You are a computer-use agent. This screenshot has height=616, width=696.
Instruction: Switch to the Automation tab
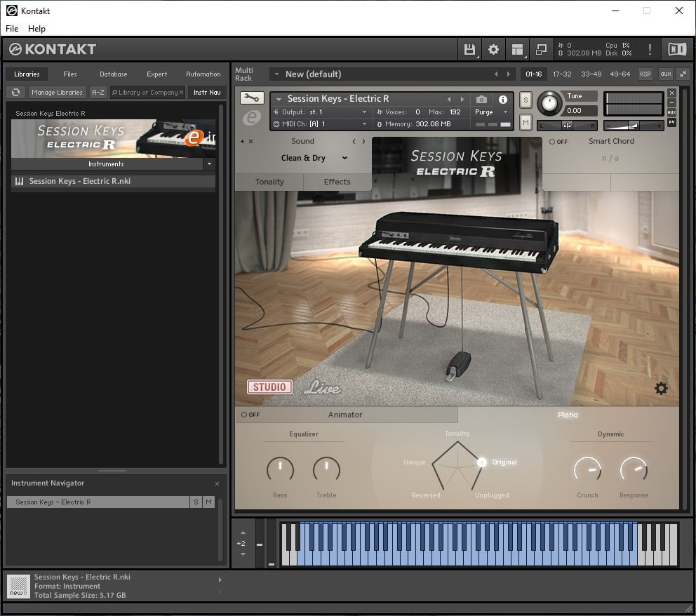click(203, 74)
